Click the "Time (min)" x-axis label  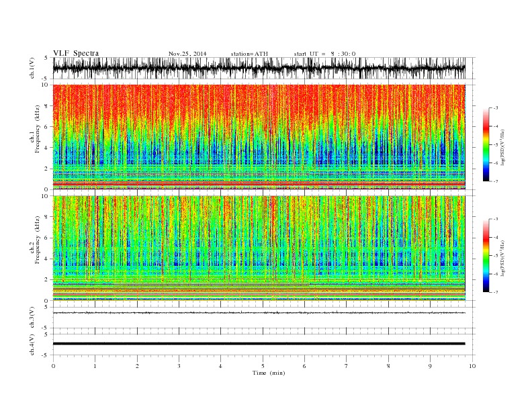tap(269, 373)
